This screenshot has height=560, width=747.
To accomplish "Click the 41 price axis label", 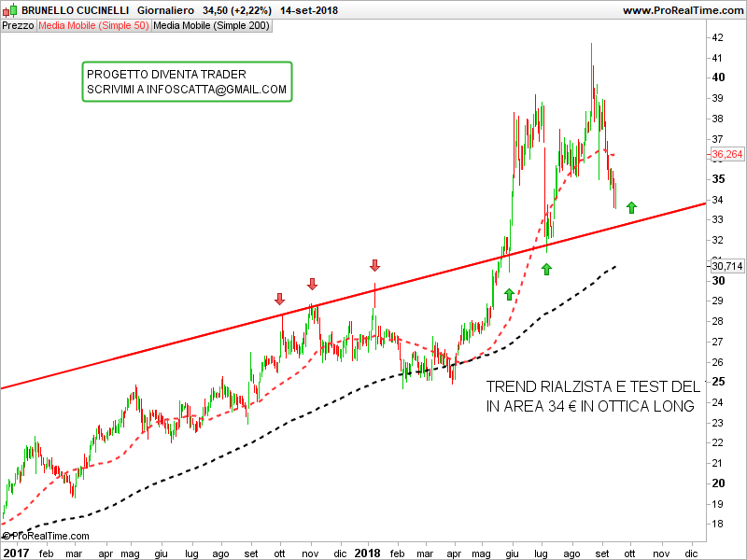I will coord(717,58).
